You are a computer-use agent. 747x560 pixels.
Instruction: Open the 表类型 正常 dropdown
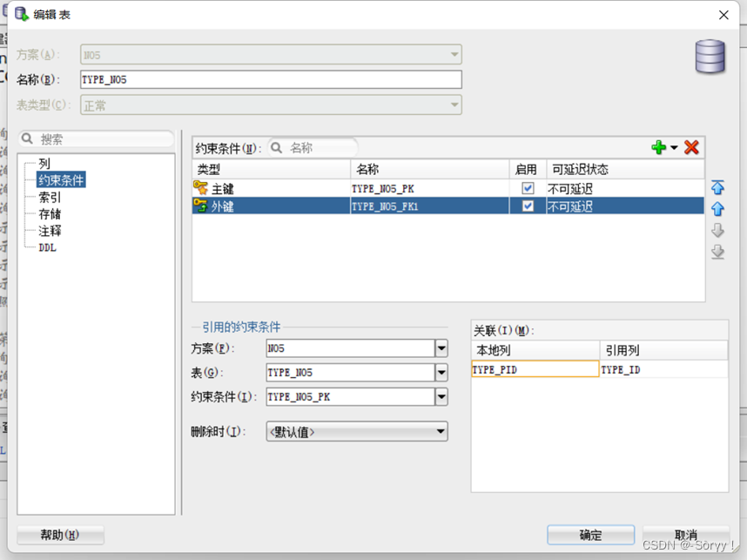pyautogui.click(x=271, y=105)
